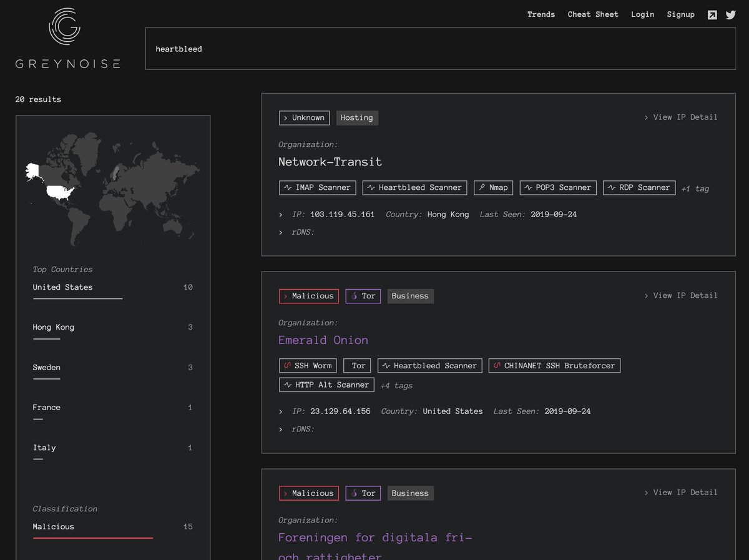
Task: Select the POP3 Scanner tag
Action: point(558,187)
